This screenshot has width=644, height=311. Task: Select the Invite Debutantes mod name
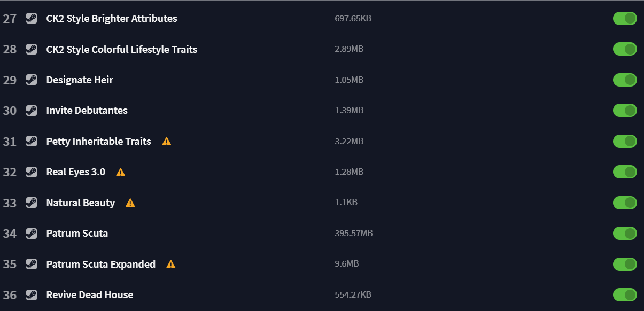87,111
